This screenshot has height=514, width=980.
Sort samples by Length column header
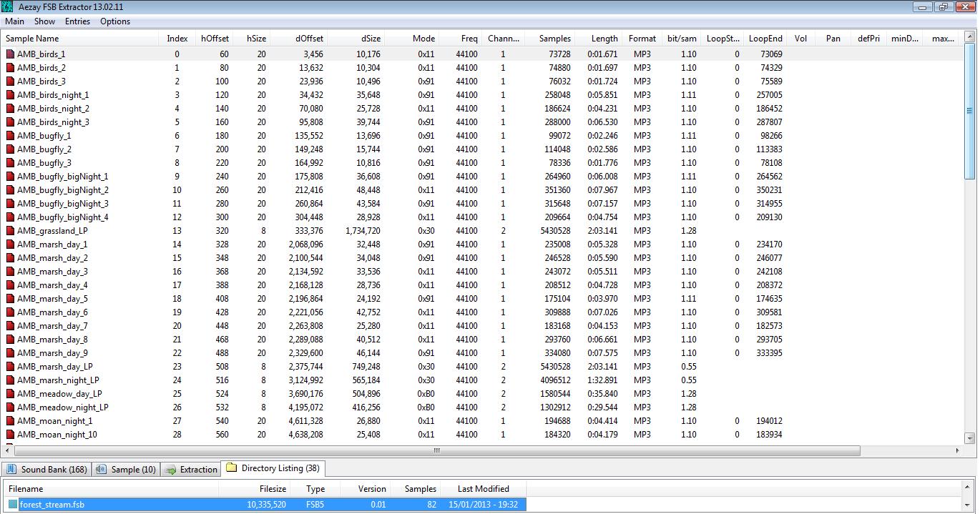click(x=604, y=39)
